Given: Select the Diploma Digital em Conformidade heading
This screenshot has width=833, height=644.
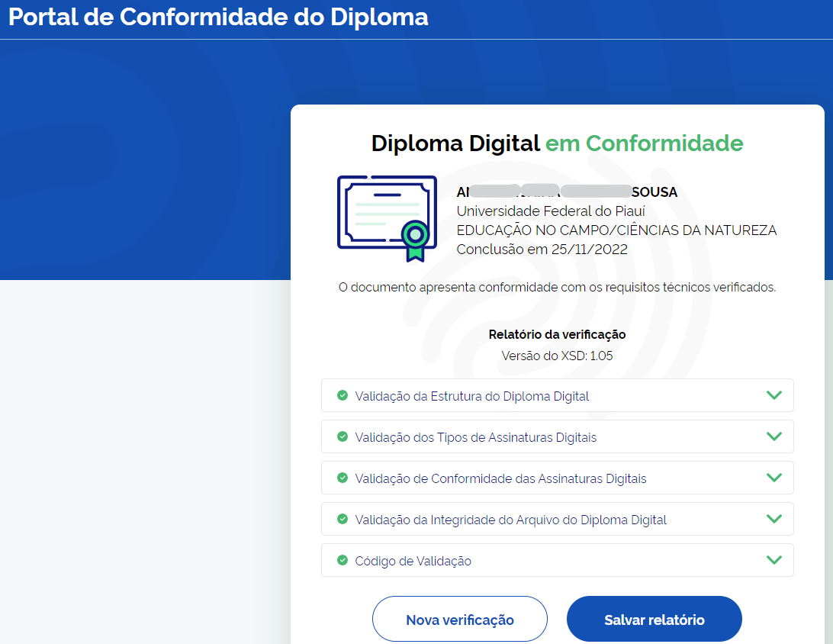Looking at the screenshot, I should pyautogui.click(x=557, y=143).
